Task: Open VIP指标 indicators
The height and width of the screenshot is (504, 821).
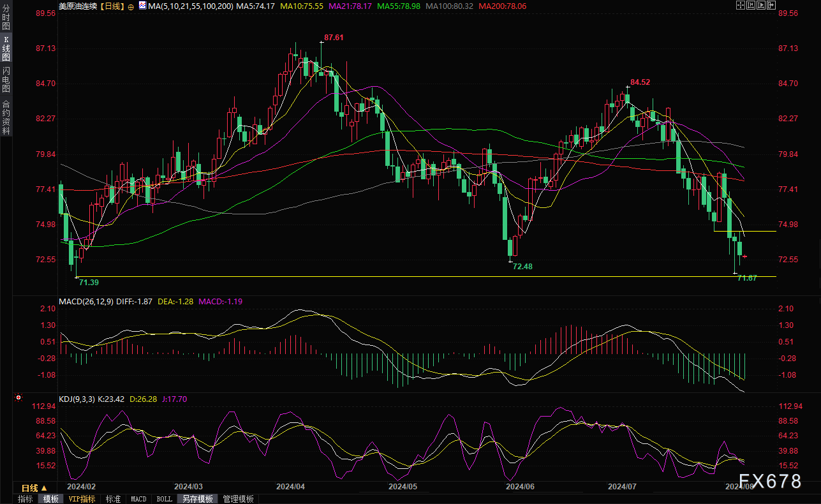Action: tap(82, 499)
